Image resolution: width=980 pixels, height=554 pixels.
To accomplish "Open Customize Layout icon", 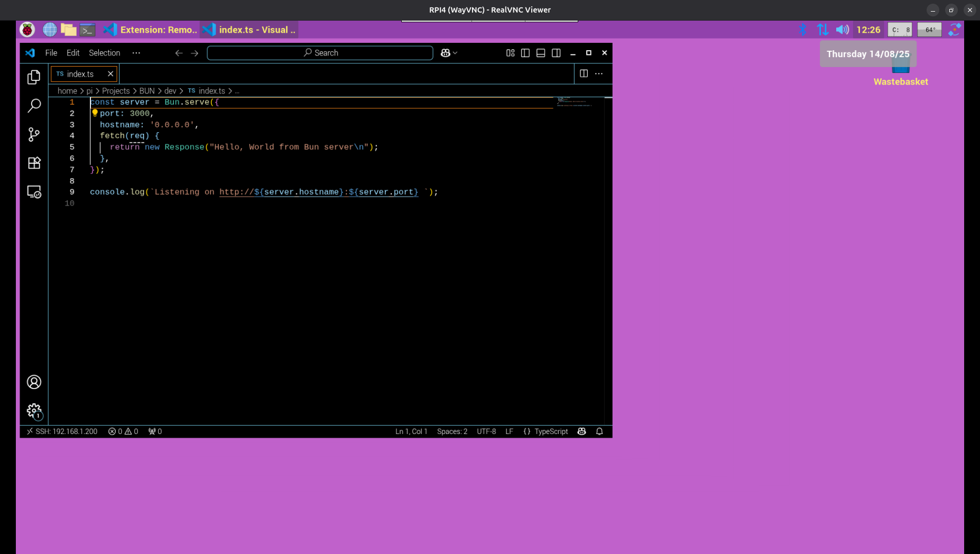I will (510, 53).
